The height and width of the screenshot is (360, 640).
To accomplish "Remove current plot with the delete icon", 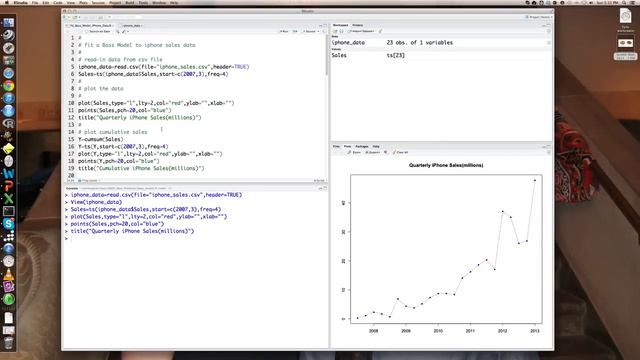I will pos(386,152).
